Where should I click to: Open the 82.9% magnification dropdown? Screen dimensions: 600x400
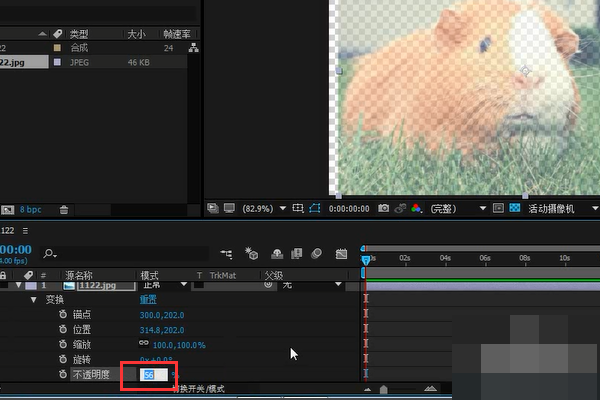(264, 209)
